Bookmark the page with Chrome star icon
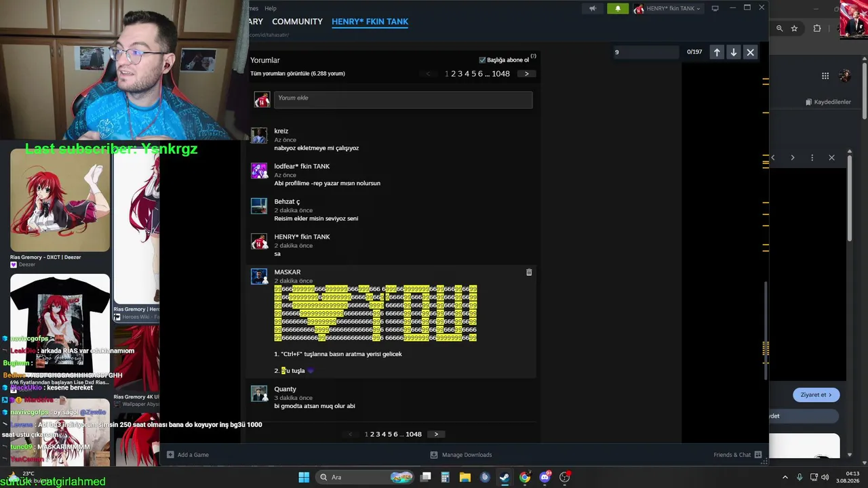Viewport: 868px width, 488px height. 794,28
